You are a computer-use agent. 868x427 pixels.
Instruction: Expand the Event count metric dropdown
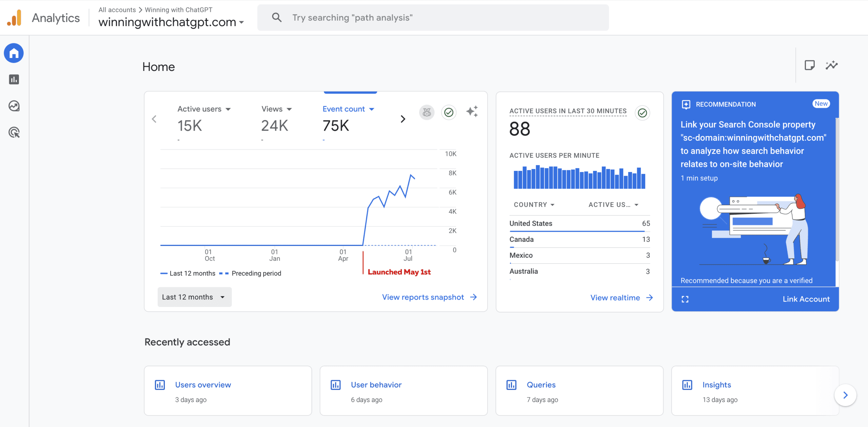372,109
